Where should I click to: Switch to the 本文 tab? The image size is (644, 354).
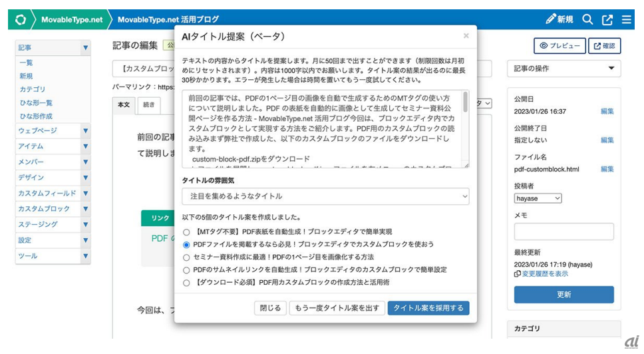point(124,105)
